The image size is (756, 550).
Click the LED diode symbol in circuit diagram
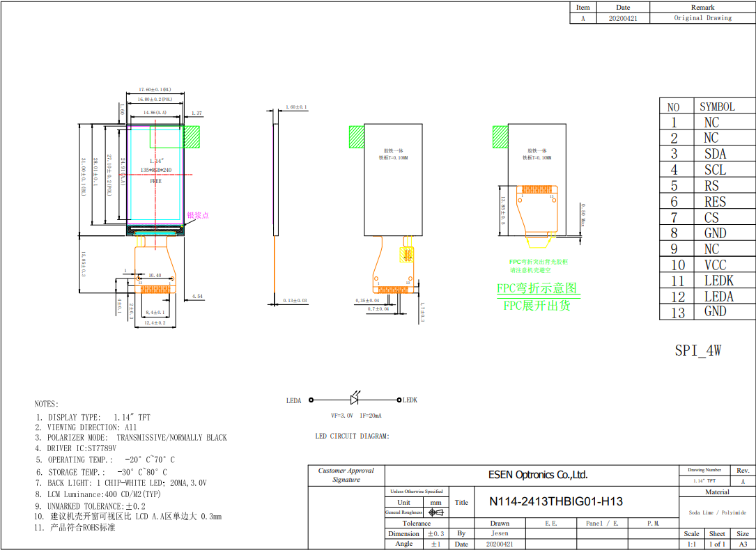[355, 400]
